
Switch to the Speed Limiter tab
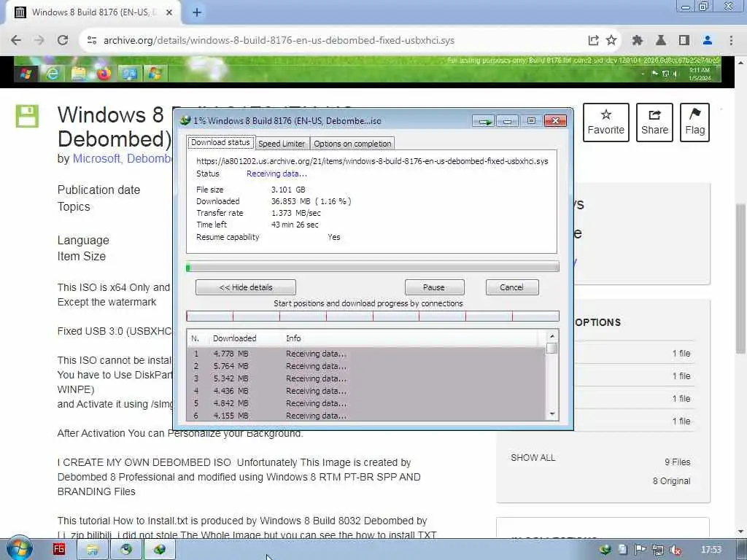282,144
